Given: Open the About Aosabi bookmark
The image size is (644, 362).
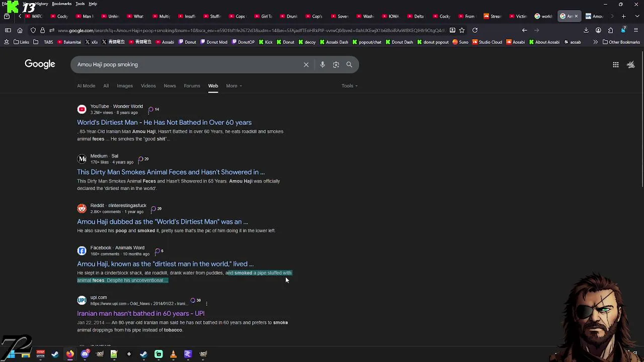Looking at the screenshot, I should coord(544,42).
